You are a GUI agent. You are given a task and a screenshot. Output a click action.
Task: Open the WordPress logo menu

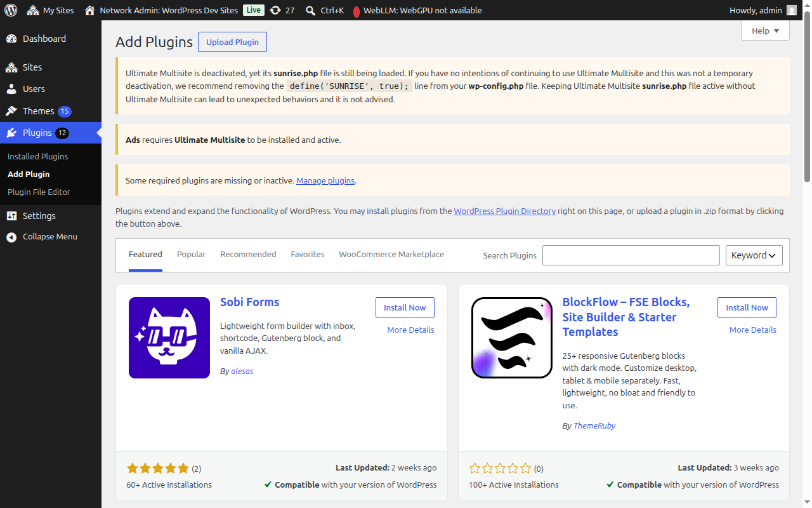11,10
